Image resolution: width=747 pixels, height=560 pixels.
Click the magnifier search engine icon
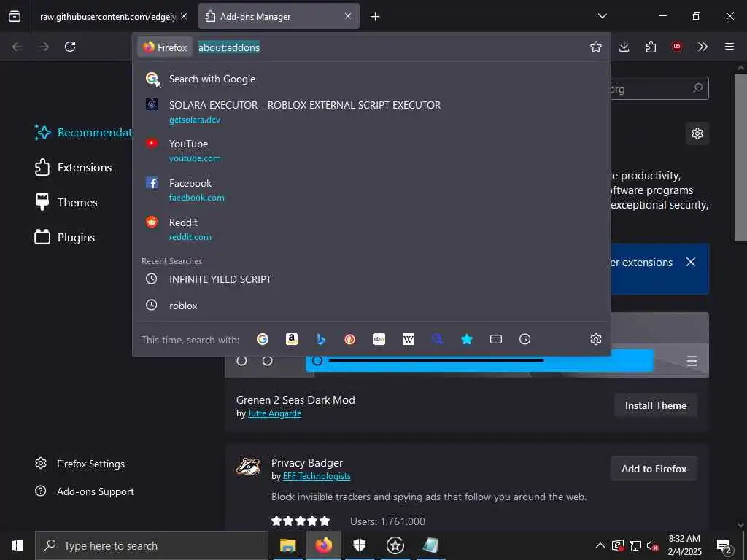coord(438,339)
